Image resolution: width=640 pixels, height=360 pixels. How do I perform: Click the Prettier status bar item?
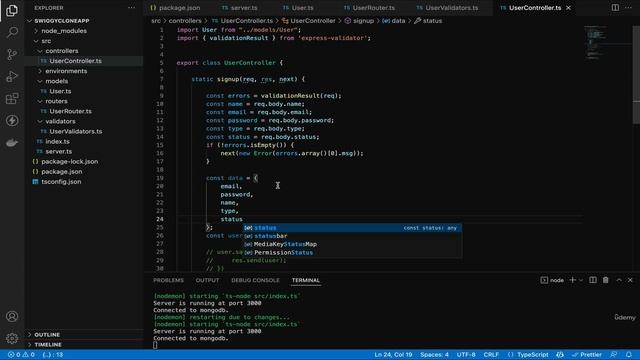pyautogui.click(x=587, y=355)
